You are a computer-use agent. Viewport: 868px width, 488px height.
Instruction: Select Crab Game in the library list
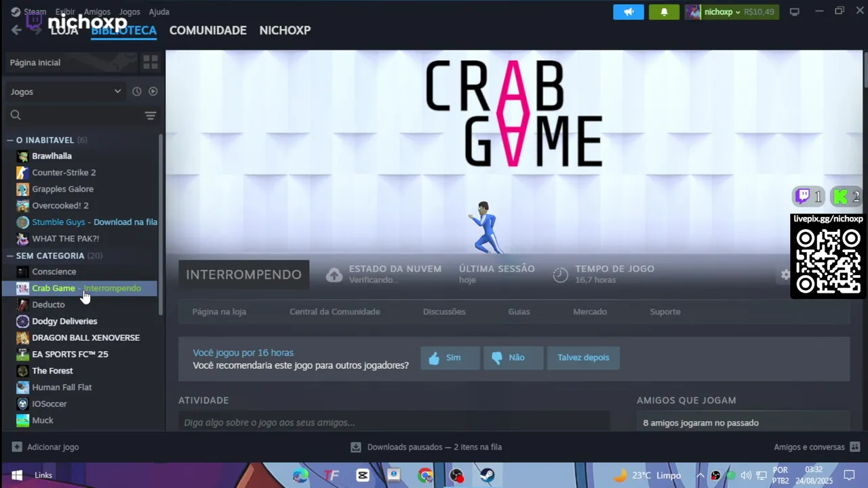pos(80,289)
